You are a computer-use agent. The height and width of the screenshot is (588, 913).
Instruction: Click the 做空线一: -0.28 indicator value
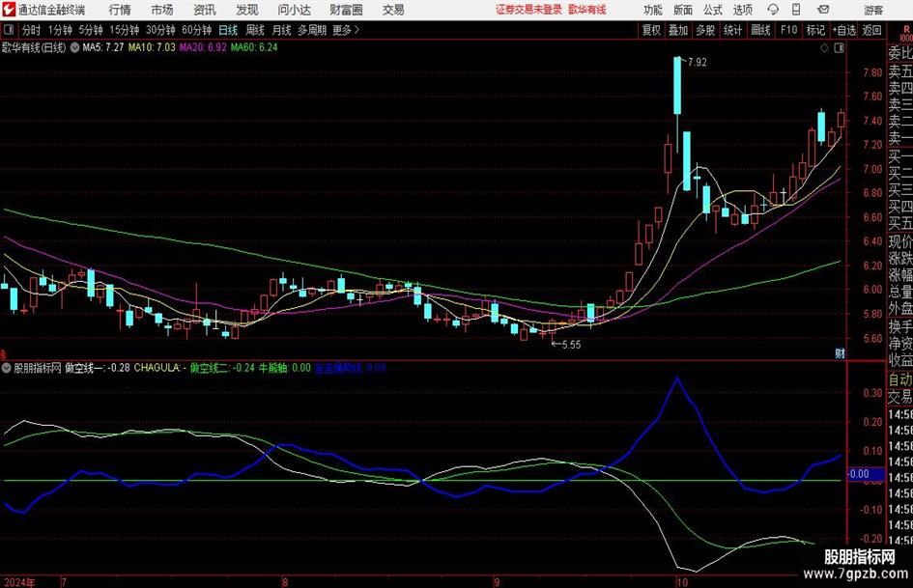click(x=98, y=368)
